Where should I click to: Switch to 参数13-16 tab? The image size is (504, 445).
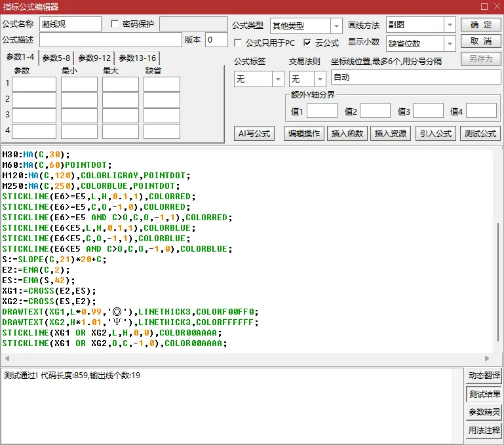coord(137,58)
